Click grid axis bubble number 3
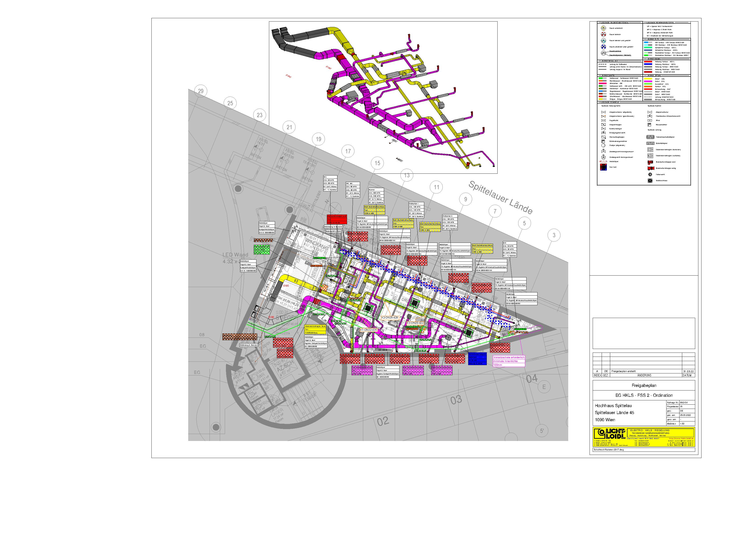 point(554,235)
